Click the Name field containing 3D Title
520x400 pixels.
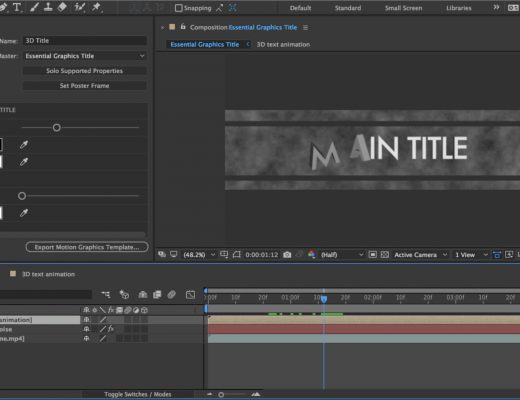pyautogui.click(x=85, y=41)
